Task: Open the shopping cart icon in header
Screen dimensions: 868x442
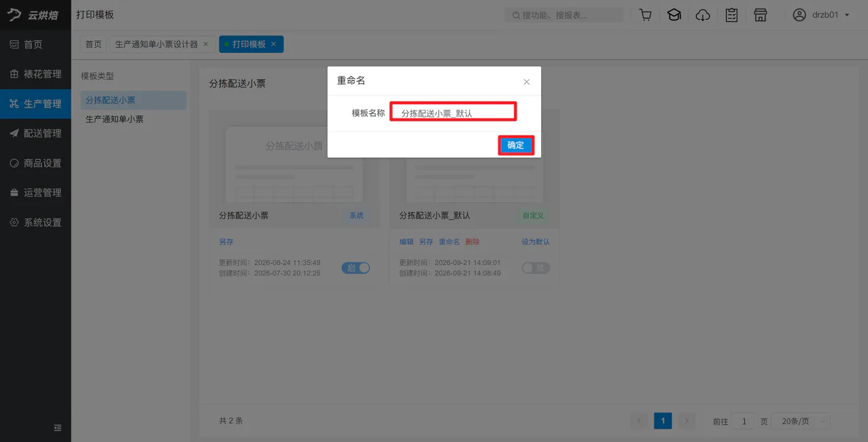Action: tap(646, 15)
